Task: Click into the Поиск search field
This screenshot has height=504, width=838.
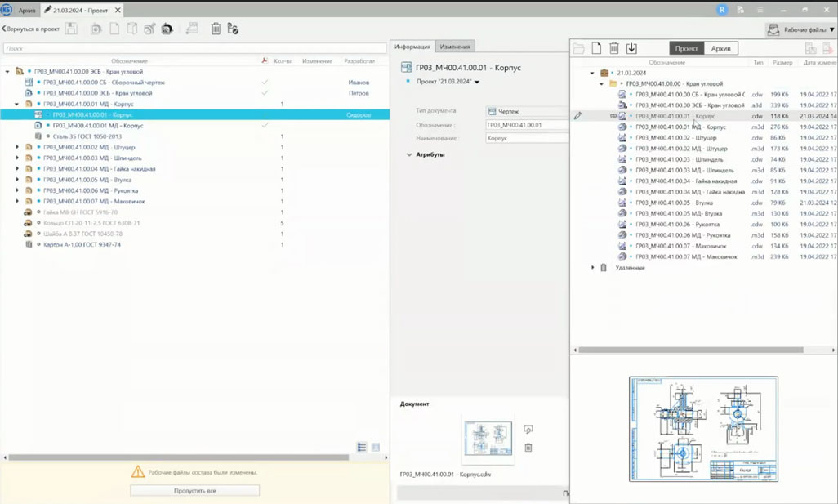Action: point(194,48)
